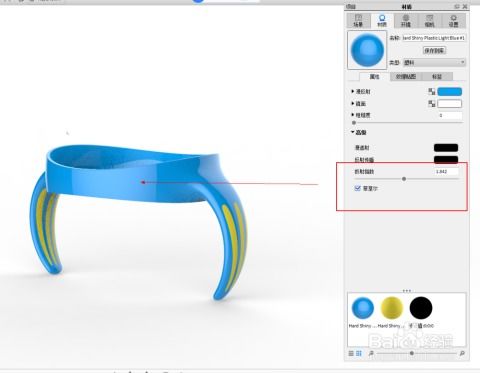
Task: Click the refraction index value 1.842
Action: tap(446, 172)
